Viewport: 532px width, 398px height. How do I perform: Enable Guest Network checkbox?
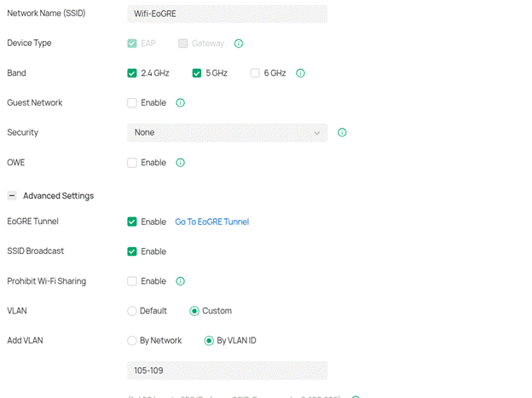(132, 103)
